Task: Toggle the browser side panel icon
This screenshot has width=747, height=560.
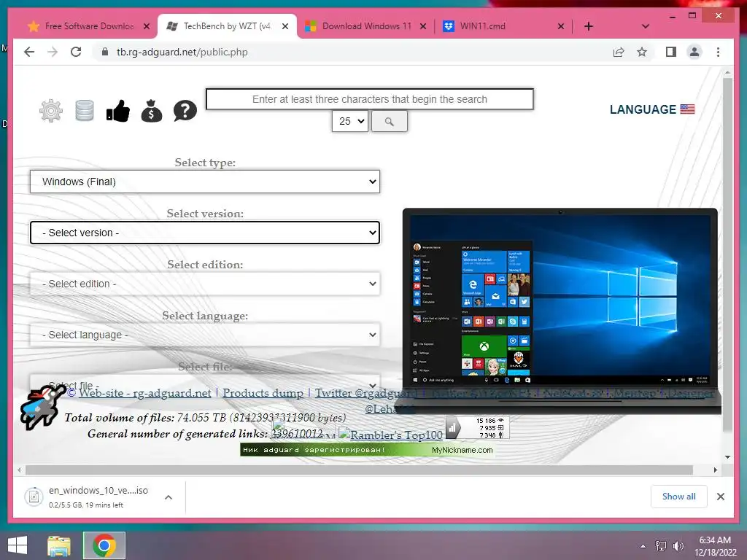Action: (x=671, y=52)
